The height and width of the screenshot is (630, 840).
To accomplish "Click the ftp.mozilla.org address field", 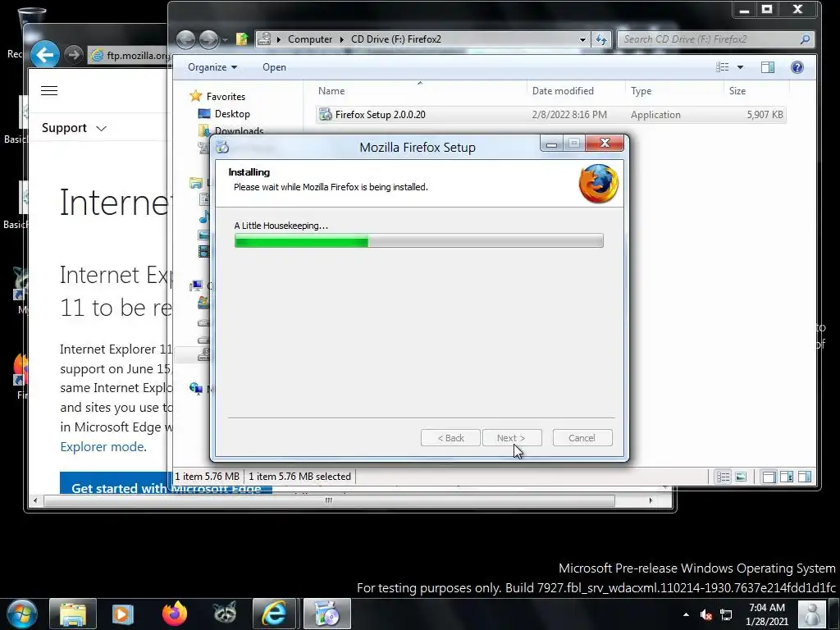I will (x=129, y=55).
